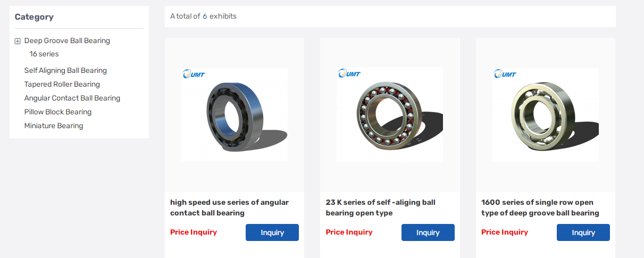Open high speed angular contact bearing title
The height and width of the screenshot is (258, 644).
(x=229, y=207)
